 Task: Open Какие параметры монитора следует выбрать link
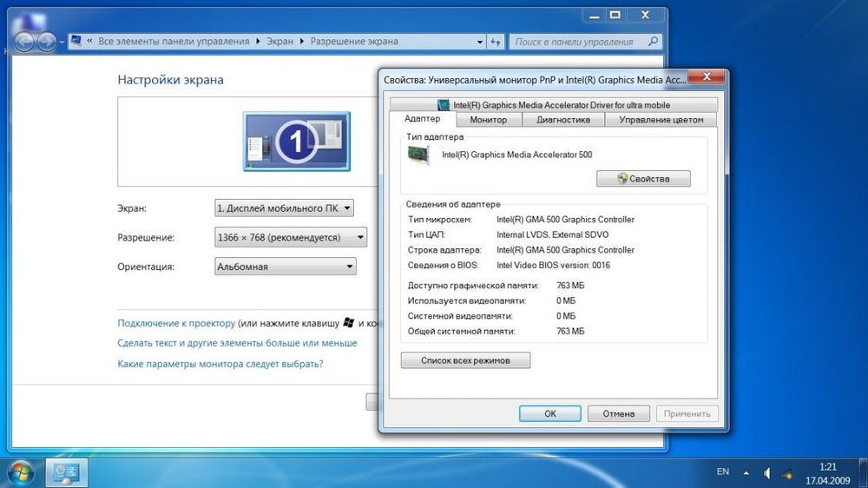click(220, 364)
